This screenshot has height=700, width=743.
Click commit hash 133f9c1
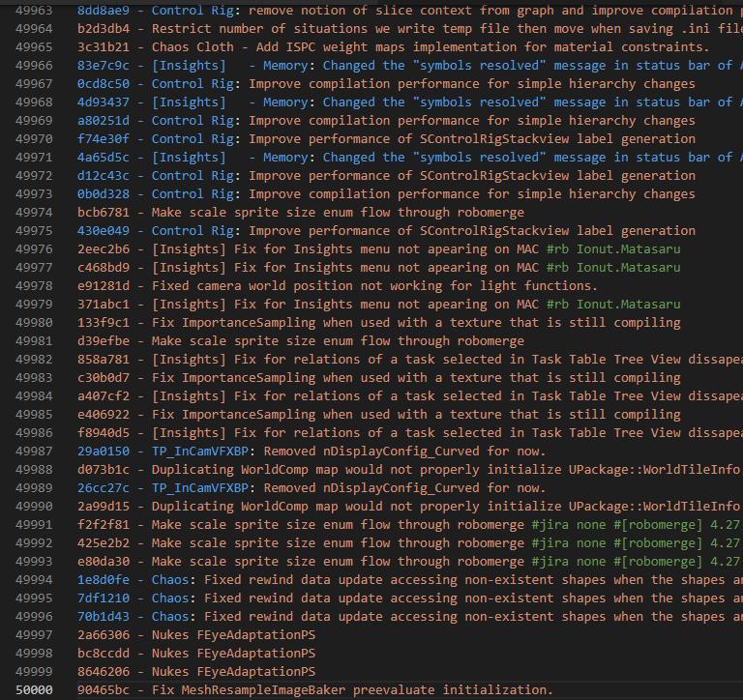(x=104, y=323)
